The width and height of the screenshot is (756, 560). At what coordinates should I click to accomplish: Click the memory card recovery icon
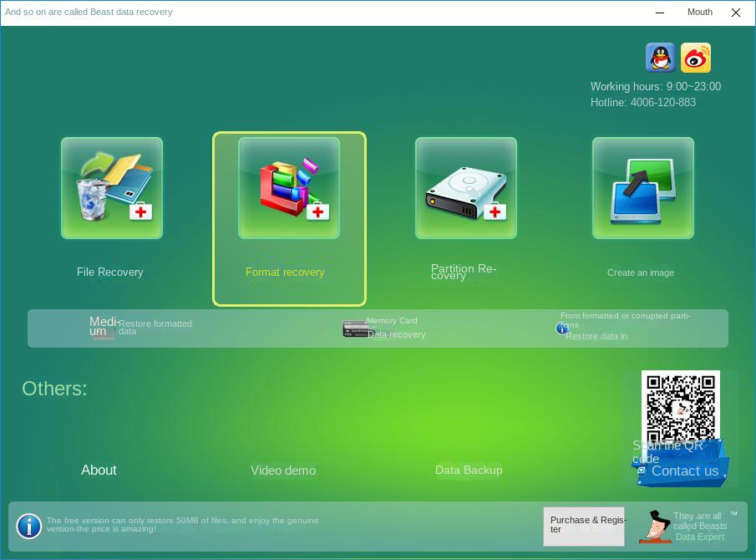pyautogui.click(x=355, y=328)
